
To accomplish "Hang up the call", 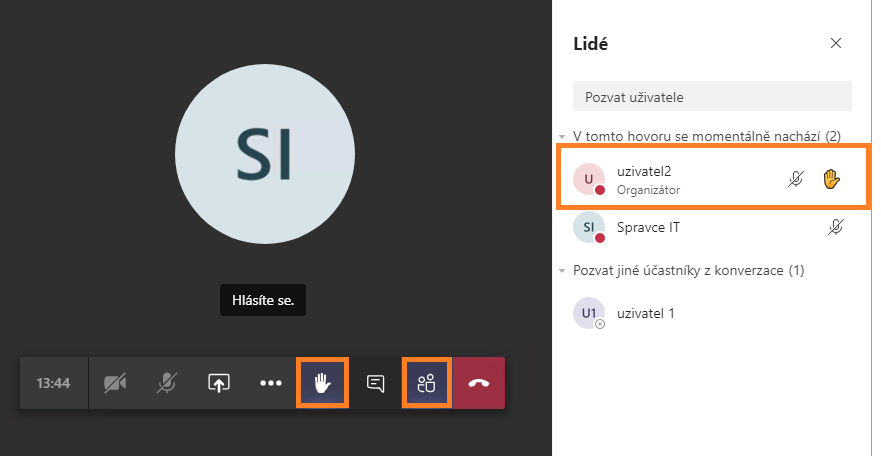I will click(479, 383).
